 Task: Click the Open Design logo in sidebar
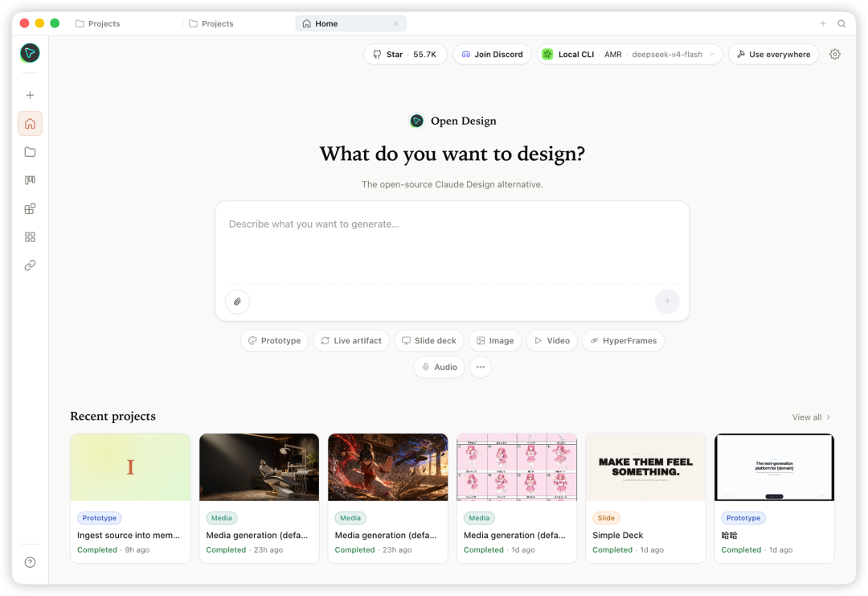[x=30, y=53]
